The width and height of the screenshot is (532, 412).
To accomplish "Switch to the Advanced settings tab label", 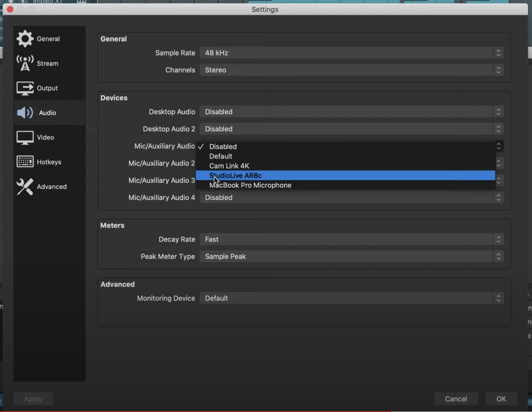I will point(52,186).
